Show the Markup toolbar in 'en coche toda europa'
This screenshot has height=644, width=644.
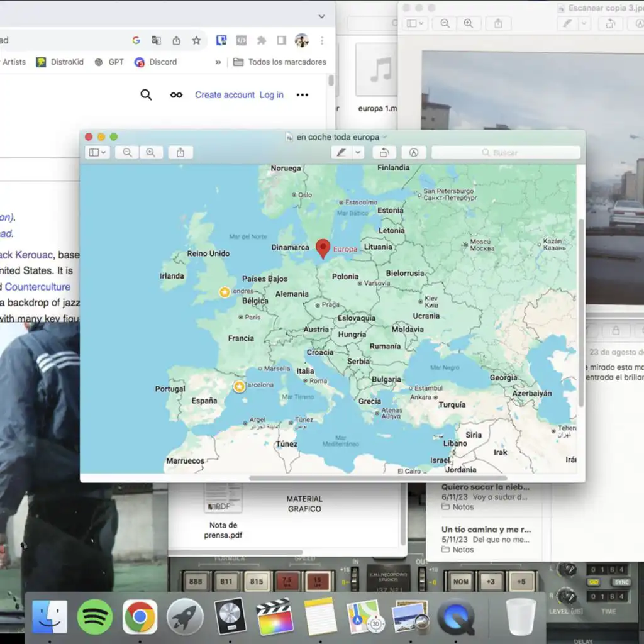tap(341, 153)
